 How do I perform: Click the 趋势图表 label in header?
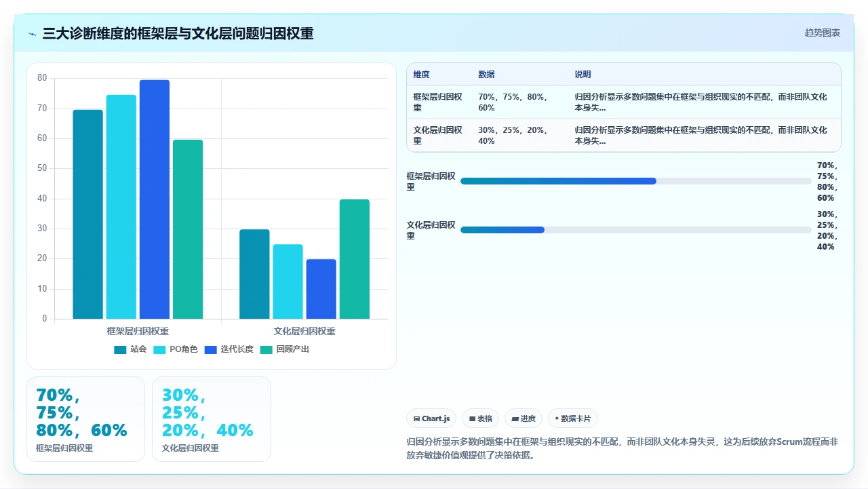coord(823,33)
